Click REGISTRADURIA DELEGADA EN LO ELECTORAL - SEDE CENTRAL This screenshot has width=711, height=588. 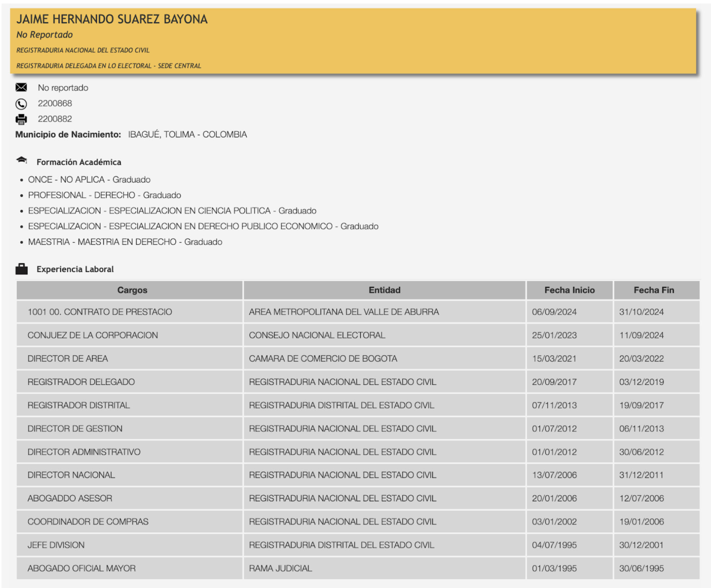point(109,65)
